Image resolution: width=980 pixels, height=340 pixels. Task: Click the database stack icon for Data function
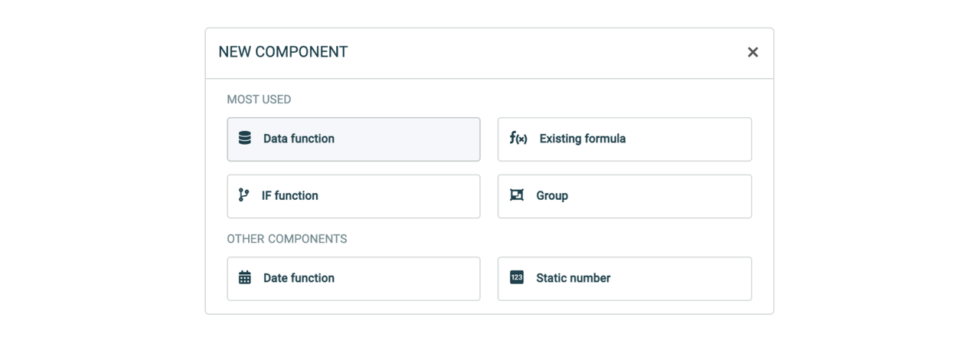(x=244, y=138)
